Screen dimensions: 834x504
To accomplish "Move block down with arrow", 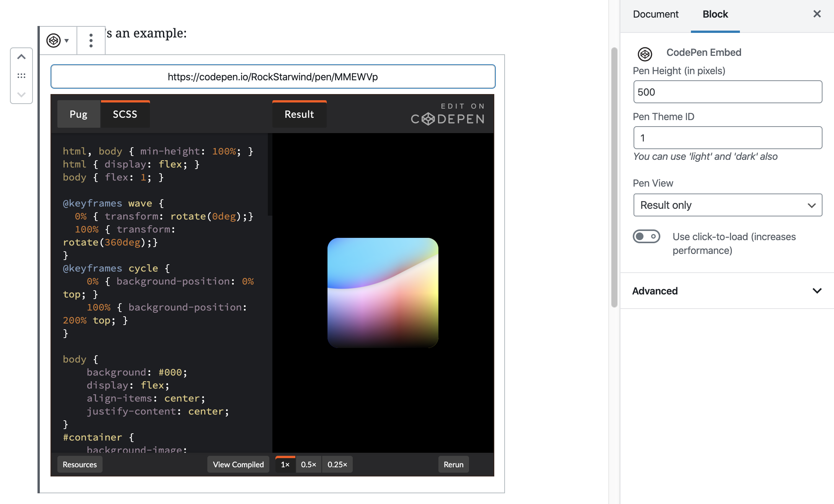I will 21,94.
